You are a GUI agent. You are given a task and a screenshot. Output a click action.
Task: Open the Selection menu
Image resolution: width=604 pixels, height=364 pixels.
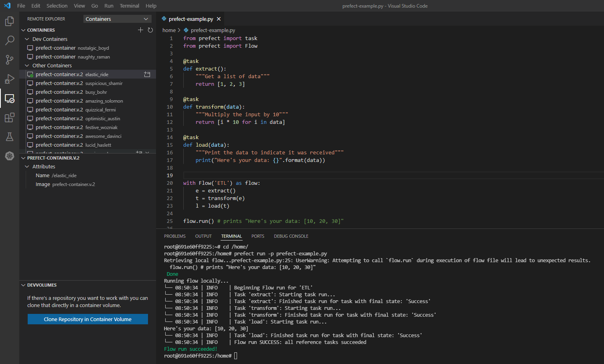pyautogui.click(x=57, y=6)
